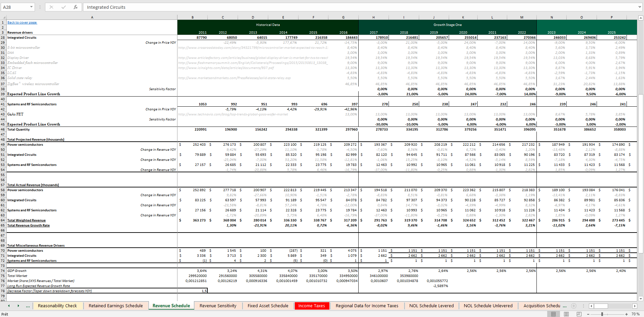
Task: Click the zoom slider handle
Action: tap(602, 314)
